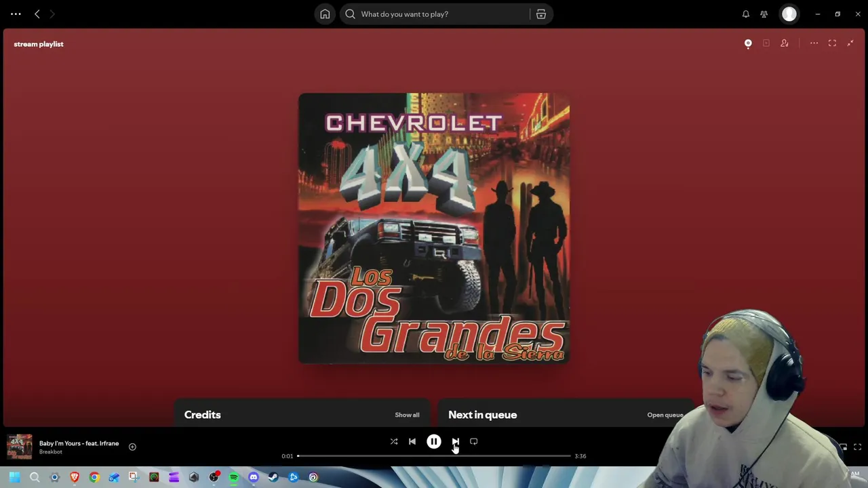Enter fullscreen from the header icon

pyautogui.click(x=832, y=43)
